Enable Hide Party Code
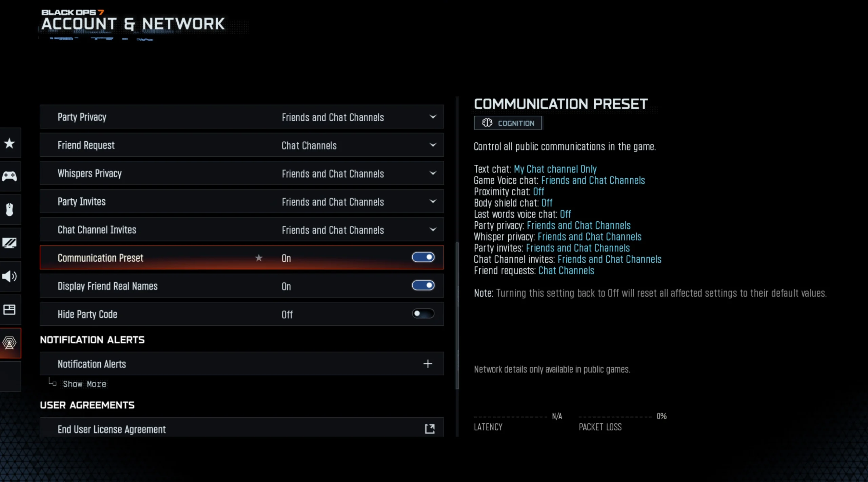Image resolution: width=868 pixels, height=482 pixels. pos(423,314)
